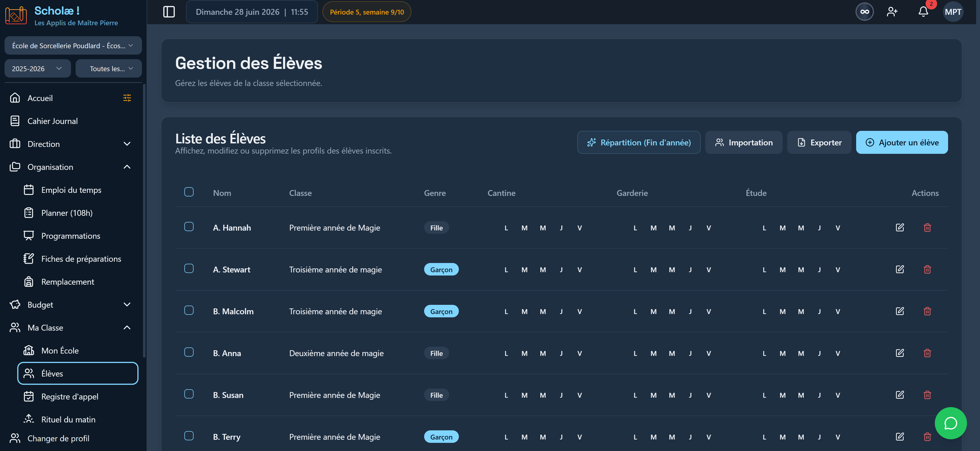The width and height of the screenshot is (980, 451).
Task: Delete student B. Malcolm
Action: 927,311
